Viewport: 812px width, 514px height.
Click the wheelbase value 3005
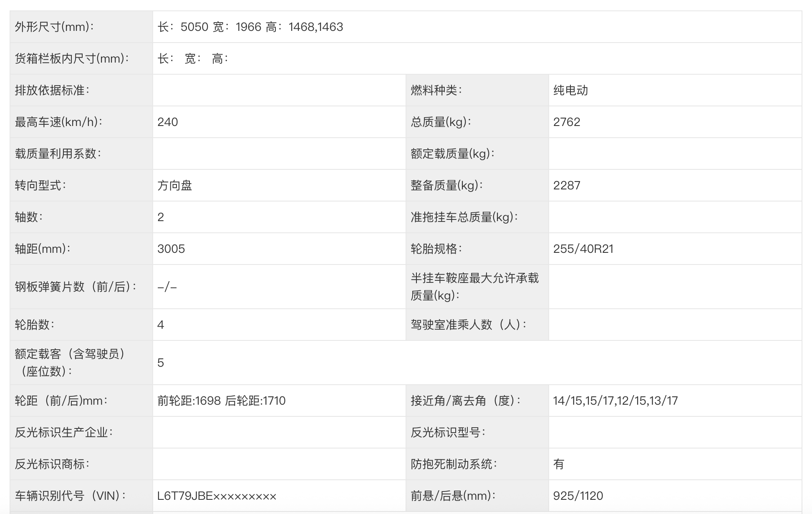point(171,249)
